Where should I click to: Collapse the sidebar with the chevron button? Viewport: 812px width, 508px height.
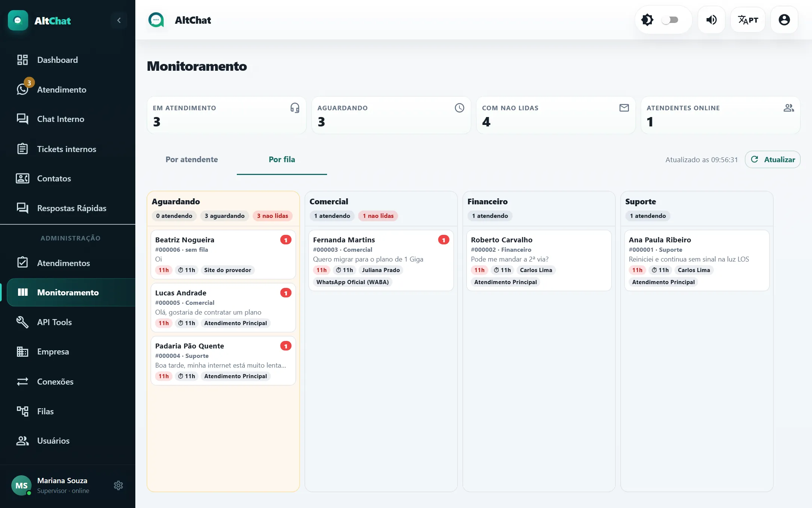pyautogui.click(x=119, y=20)
